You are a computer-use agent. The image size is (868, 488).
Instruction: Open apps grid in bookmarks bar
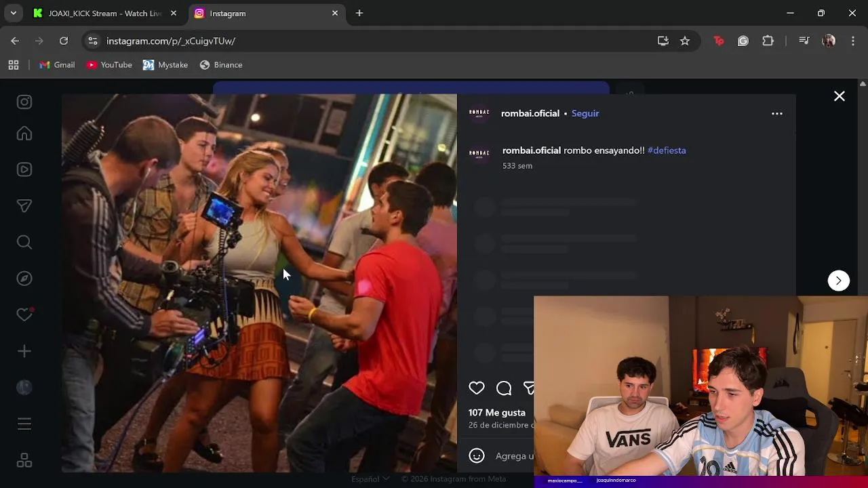click(x=14, y=65)
